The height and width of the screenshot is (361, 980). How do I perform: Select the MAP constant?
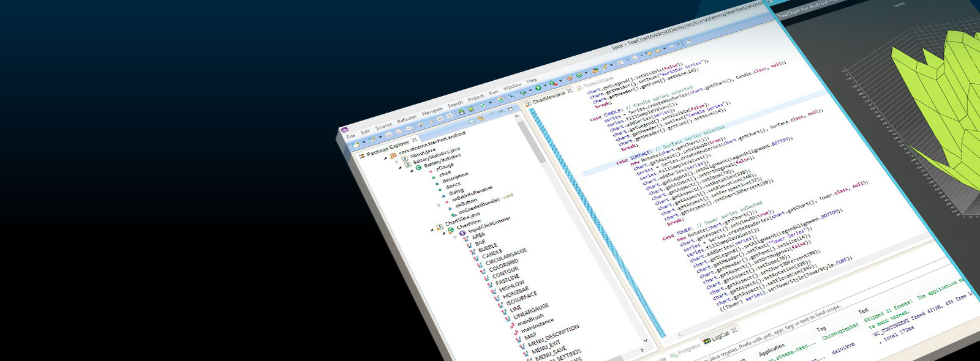click(530, 336)
